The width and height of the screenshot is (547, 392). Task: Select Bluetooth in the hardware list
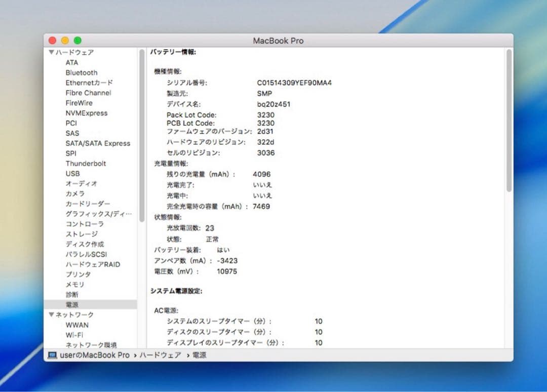(x=82, y=72)
